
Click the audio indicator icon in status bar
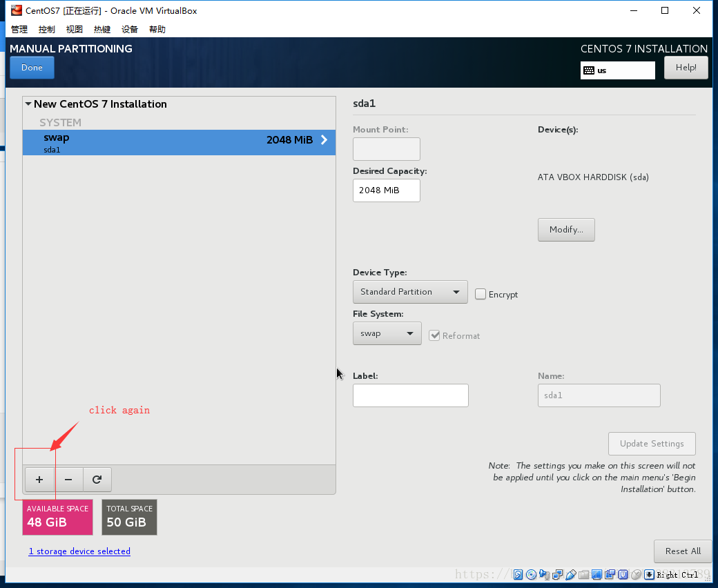[x=545, y=575]
